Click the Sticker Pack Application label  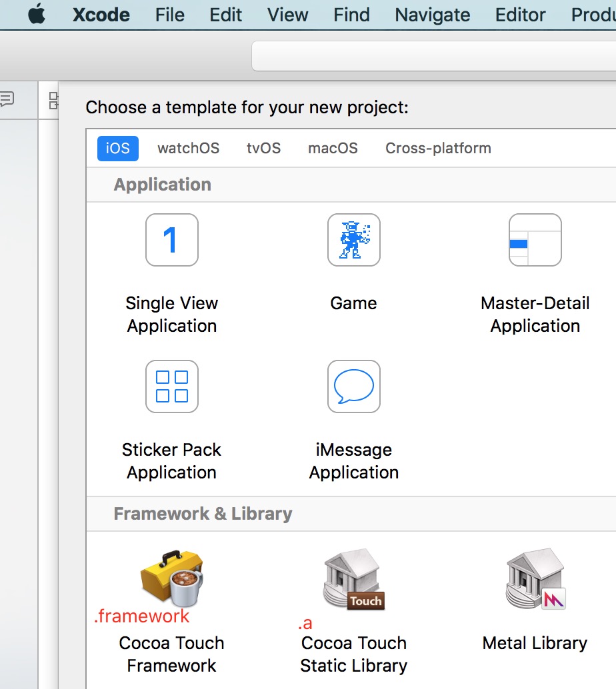[171, 461]
